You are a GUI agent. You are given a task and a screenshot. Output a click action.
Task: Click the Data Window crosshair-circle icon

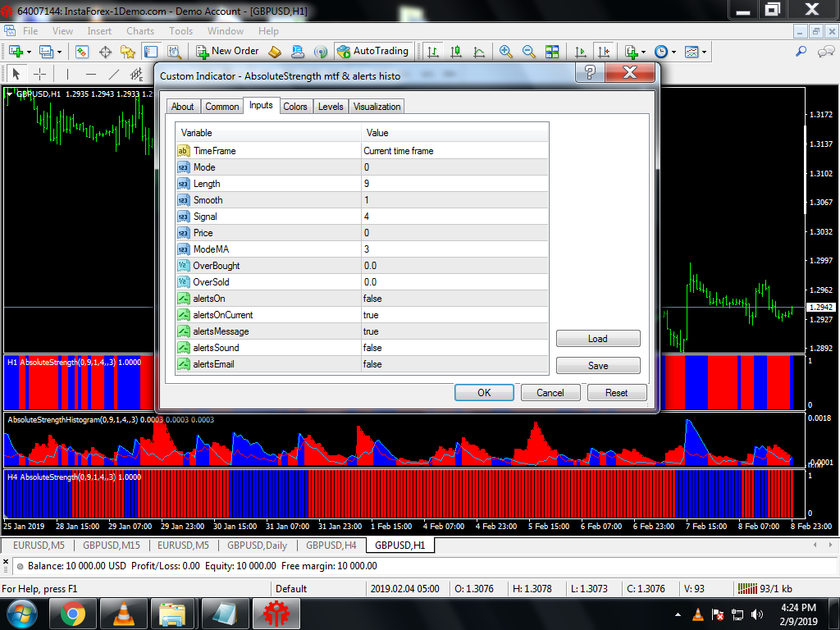[x=105, y=52]
